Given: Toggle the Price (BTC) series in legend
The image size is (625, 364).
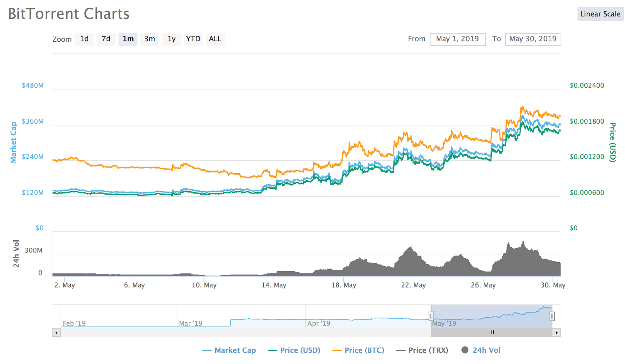Looking at the screenshot, I should tap(358, 350).
